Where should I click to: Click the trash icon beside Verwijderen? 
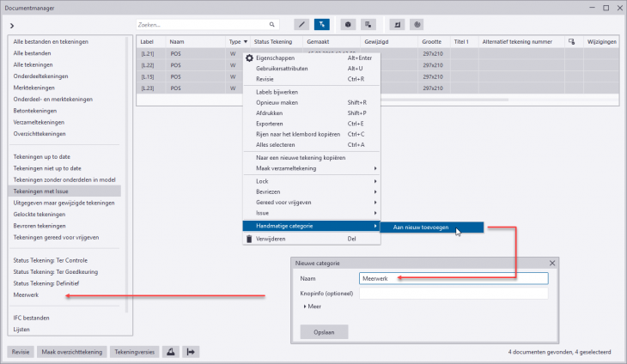point(250,239)
